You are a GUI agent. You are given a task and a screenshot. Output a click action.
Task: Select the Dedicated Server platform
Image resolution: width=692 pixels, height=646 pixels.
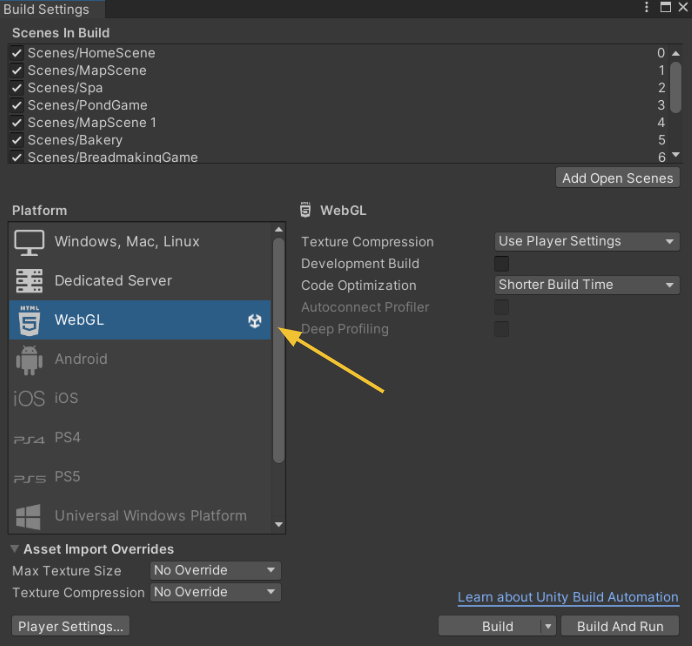pyautogui.click(x=140, y=281)
